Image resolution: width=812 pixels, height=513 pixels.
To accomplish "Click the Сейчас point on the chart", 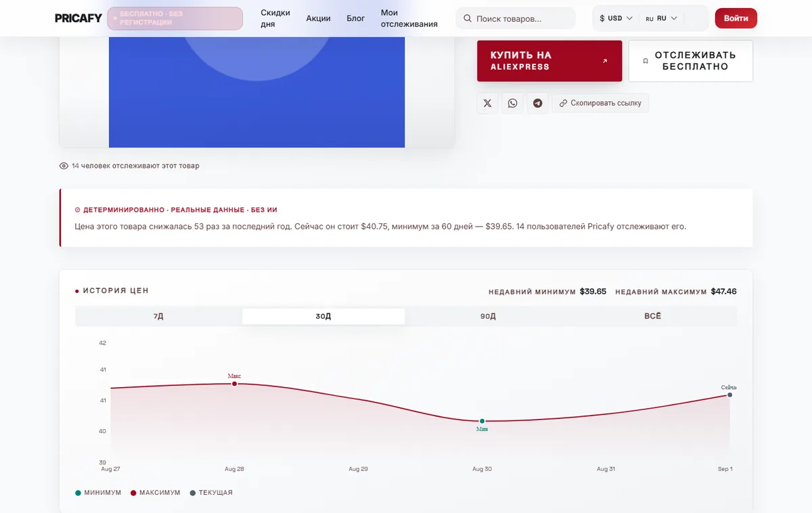I will coord(729,395).
